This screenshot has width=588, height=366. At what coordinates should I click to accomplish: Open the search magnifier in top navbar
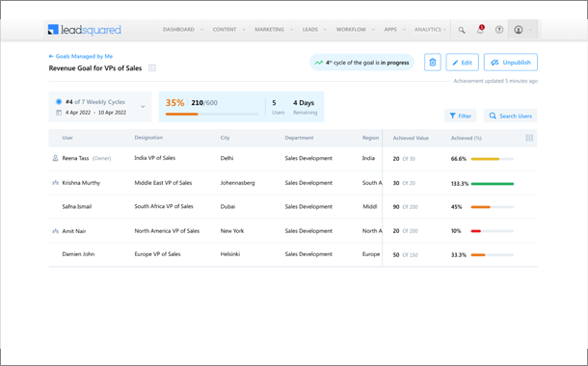[x=462, y=30]
